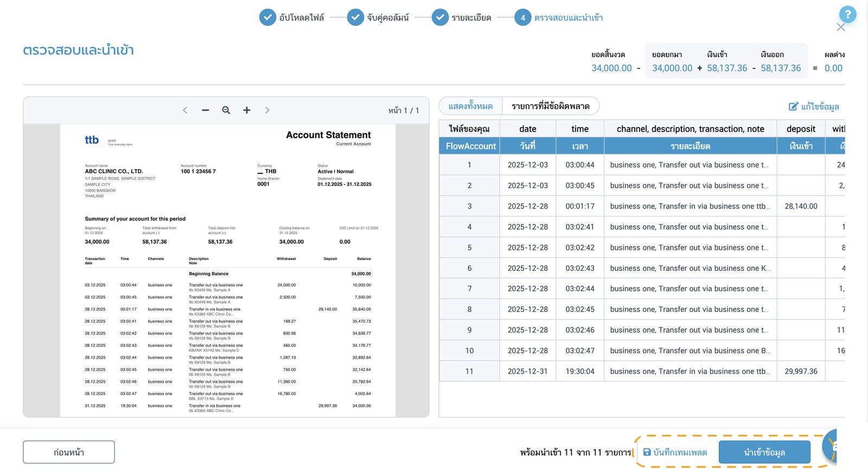Click the ttb statement preview page

pos(228,270)
